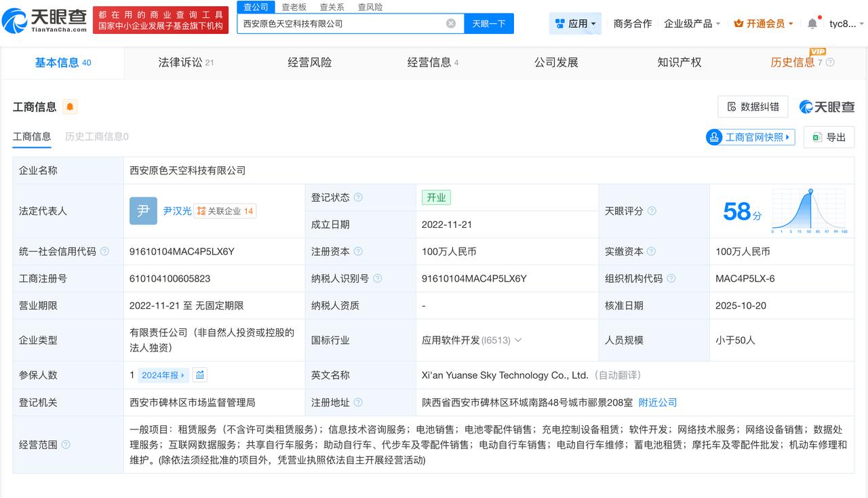Click the orange bell icon next to 工商信息

tap(71, 107)
